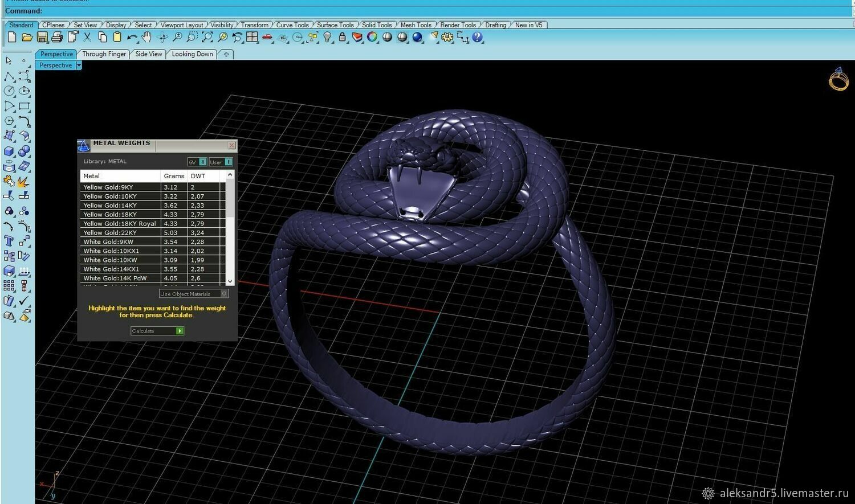
Task: Click the gold ring icon in viewport corner
Action: [838, 79]
